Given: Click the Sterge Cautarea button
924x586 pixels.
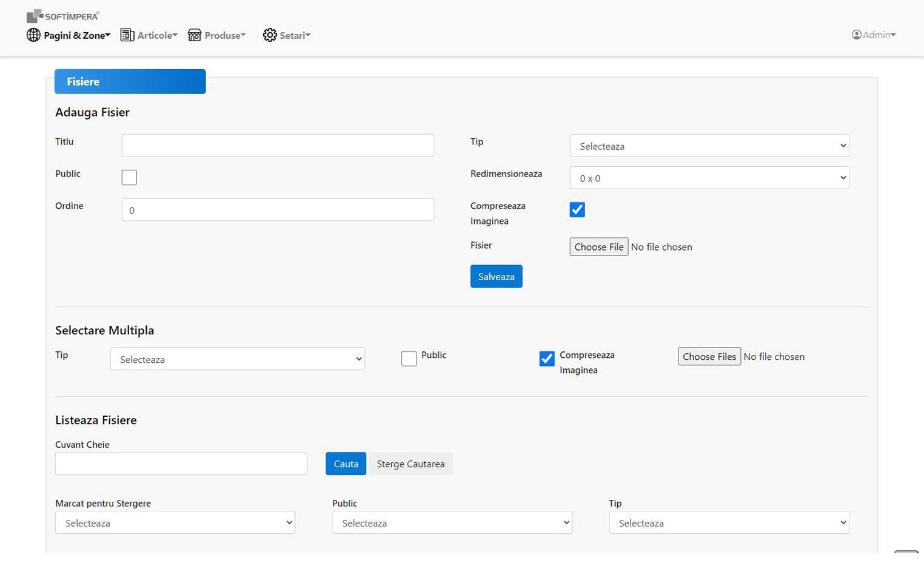Looking at the screenshot, I should (x=411, y=463).
